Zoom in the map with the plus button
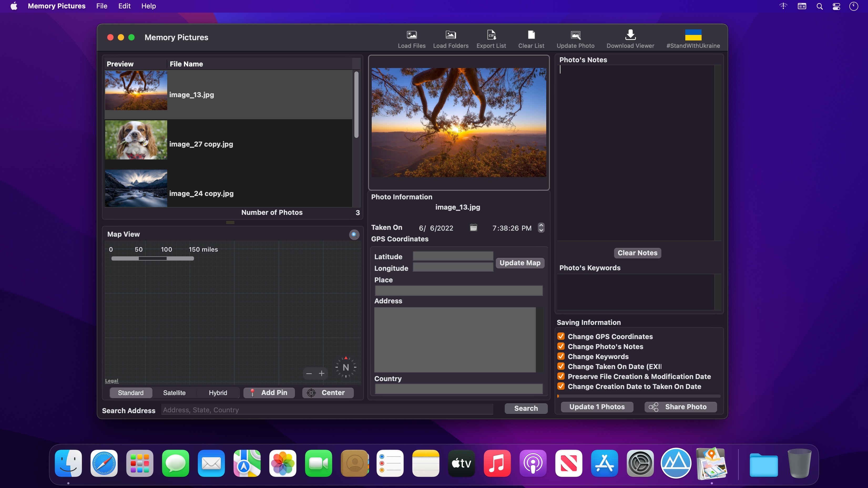868x488 pixels. 322,373
